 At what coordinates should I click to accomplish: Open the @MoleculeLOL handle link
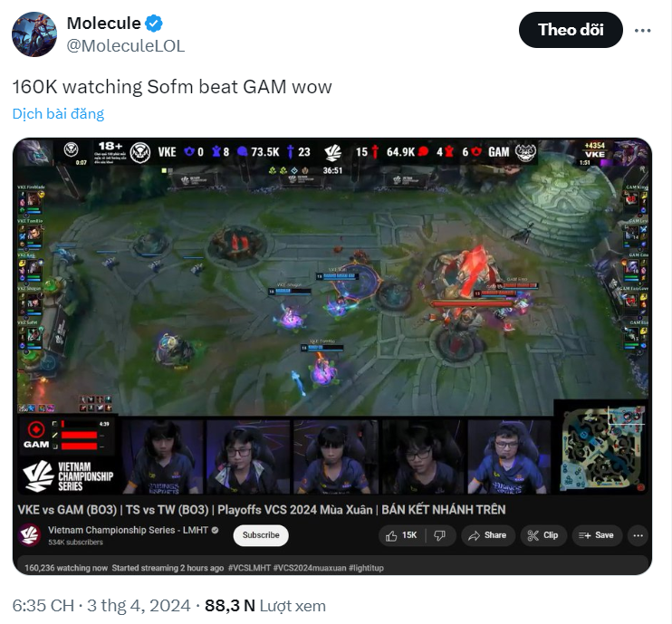click(126, 46)
